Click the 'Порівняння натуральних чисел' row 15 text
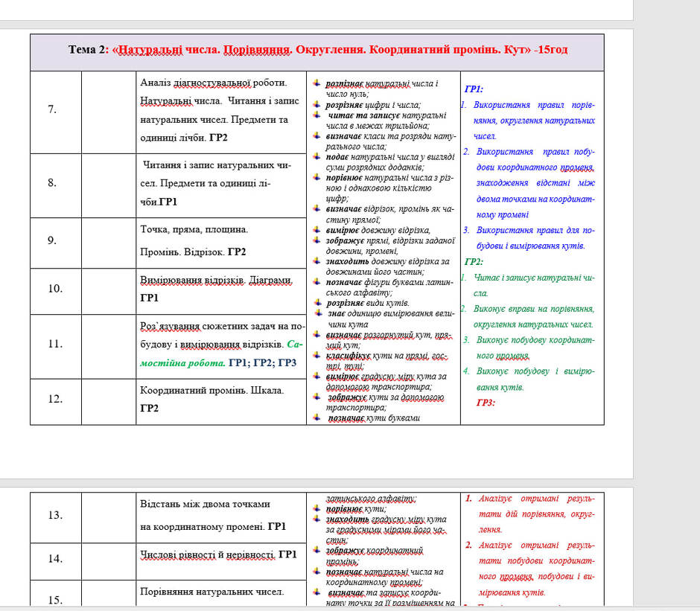This screenshot has height=611, width=700. (x=212, y=592)
